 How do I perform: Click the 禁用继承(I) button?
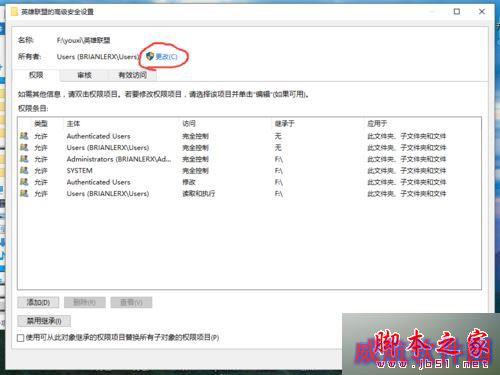(x=44, y=321)
